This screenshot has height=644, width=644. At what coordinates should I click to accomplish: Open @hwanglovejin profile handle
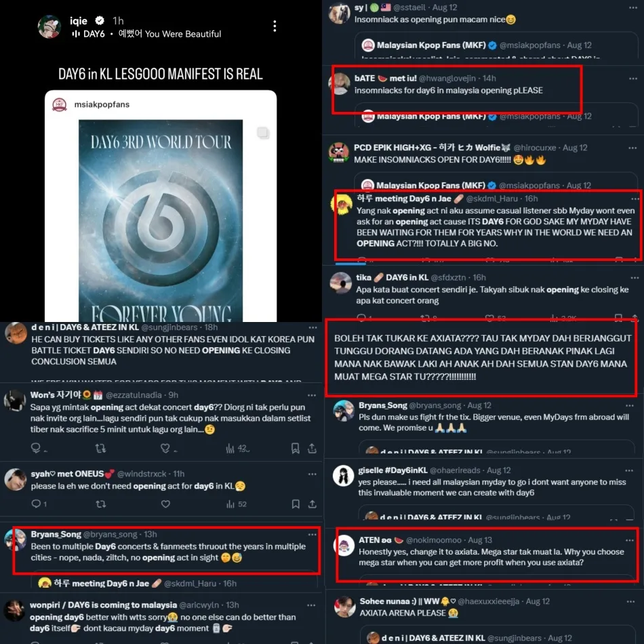447,78
